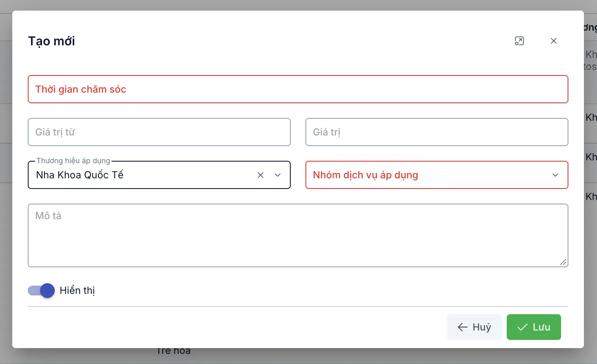Click inside the Mô tả textarea
Screen dimensions: 597x364
pyautogui.click(x=298, y=235)
